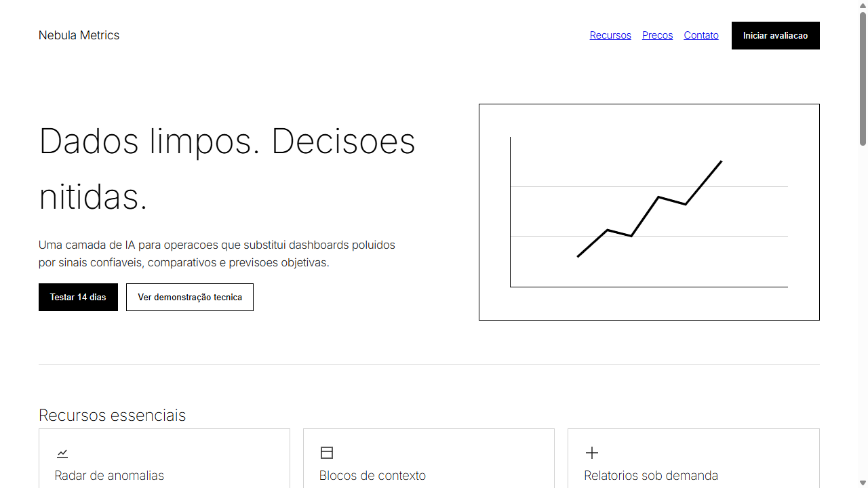
Task: Start the trial with Testar 14 dias
Action: point(78,297)
